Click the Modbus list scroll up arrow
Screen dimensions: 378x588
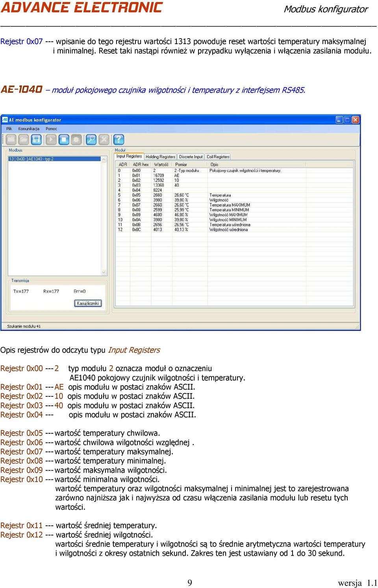pos(104,159)
